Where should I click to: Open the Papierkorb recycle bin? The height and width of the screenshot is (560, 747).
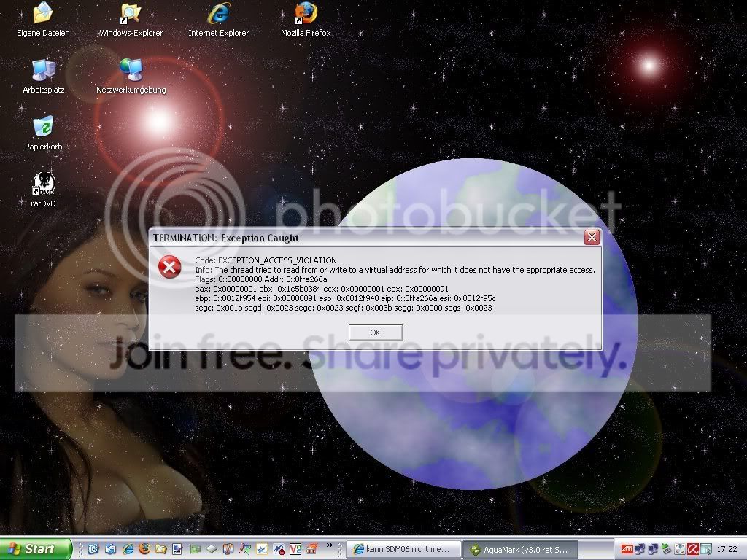pyautogui.click(x=43, y=128)
